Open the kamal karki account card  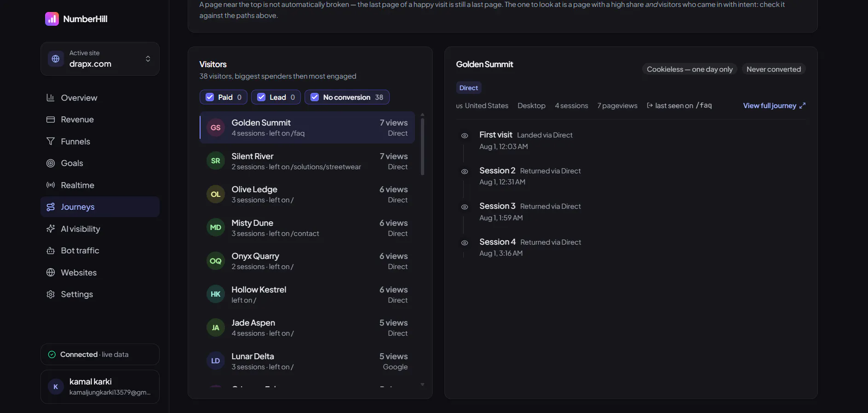coord(100,387)
